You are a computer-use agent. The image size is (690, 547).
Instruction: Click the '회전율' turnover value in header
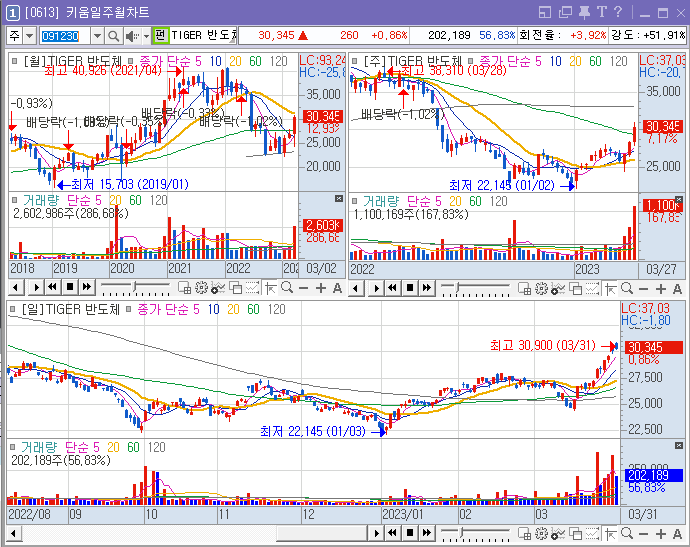[x=588, y=35]
